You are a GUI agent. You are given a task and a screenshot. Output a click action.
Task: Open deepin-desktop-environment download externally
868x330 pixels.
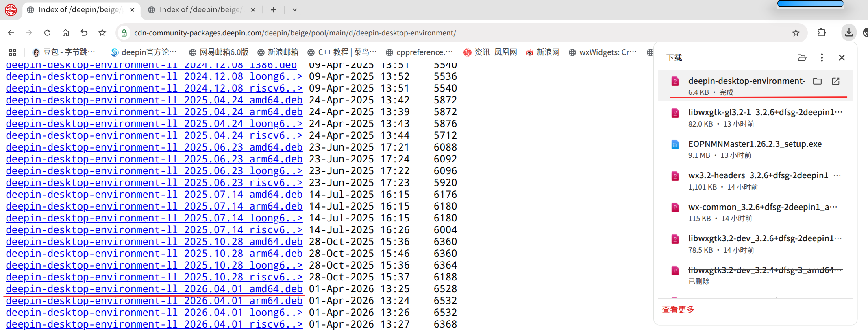(836, 81)
